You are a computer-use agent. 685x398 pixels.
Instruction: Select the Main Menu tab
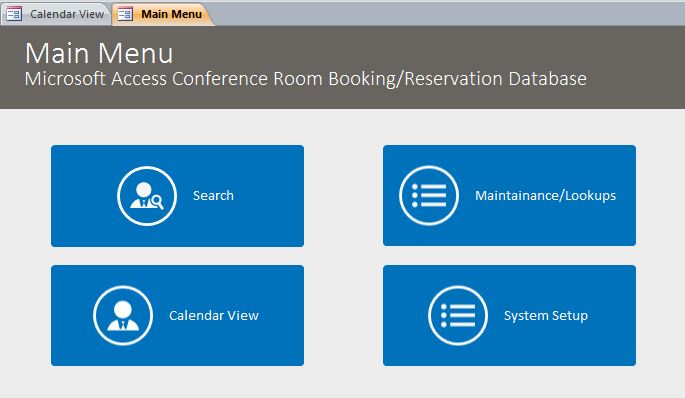[x=163, y=14]
